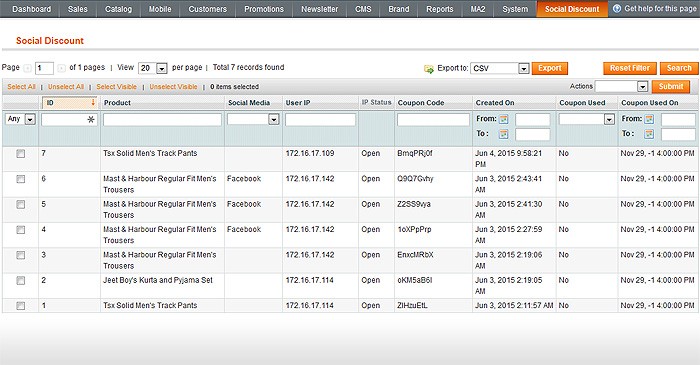700x365 pixels.
Task: Click the Search button
Action: click(x=679, y=68)
